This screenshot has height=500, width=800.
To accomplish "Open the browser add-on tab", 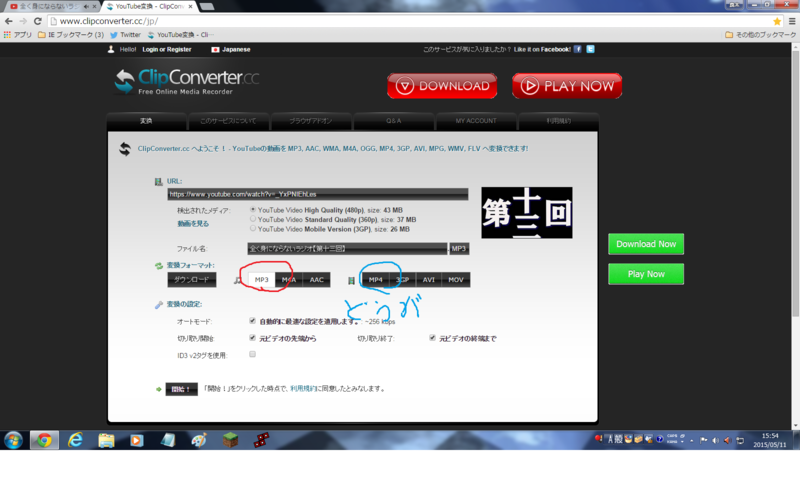I will [311, 121].
